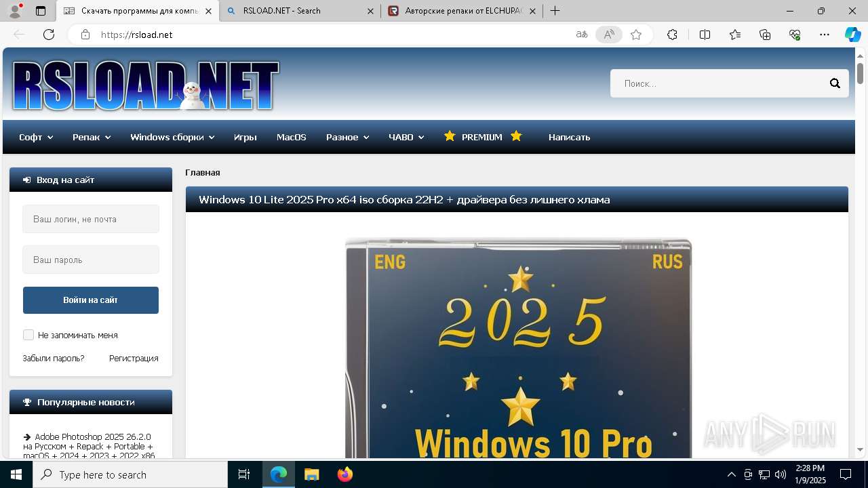This screenshot has height=488, width=868.
Task: Launch the Copilot sidebar icon
Action: pyautogui.click(x=852, y=35)
